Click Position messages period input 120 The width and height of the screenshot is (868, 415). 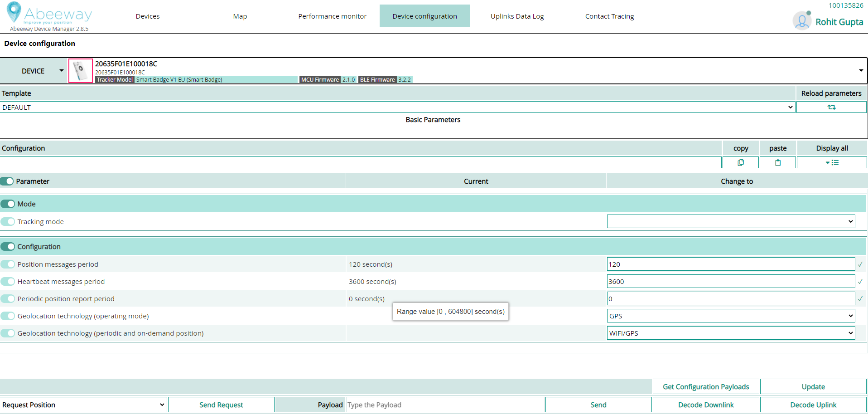click(x=731, y=264)
